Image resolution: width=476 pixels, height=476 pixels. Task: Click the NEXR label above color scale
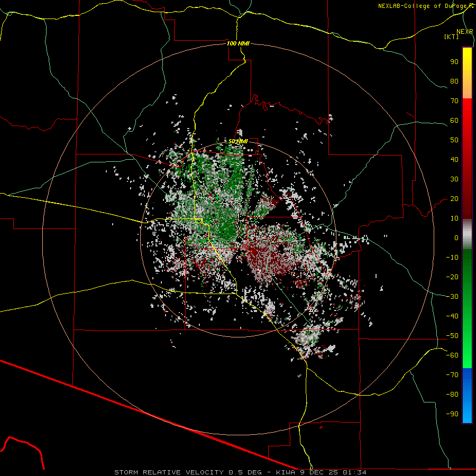coord(465,32)
